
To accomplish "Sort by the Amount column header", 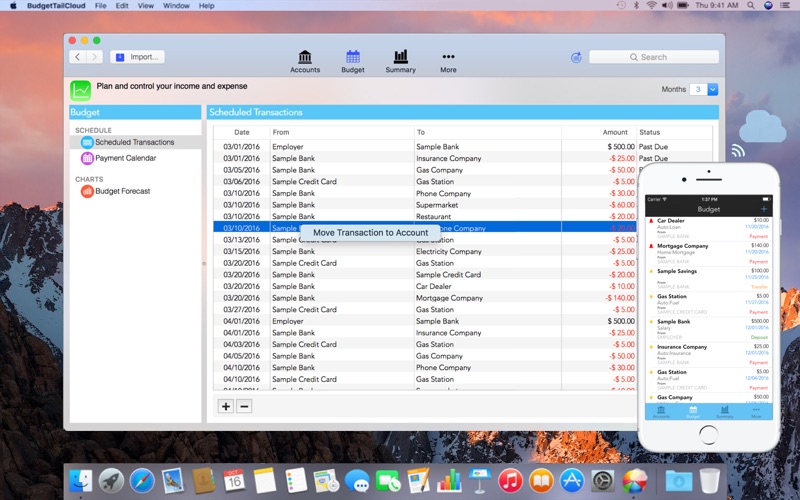I will (x=615, y=132).
